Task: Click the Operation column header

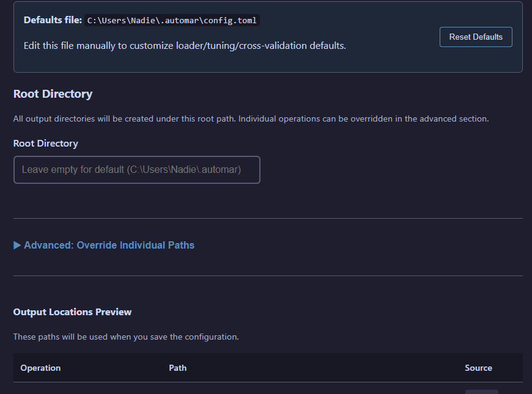Action: (x=40, y=368)
